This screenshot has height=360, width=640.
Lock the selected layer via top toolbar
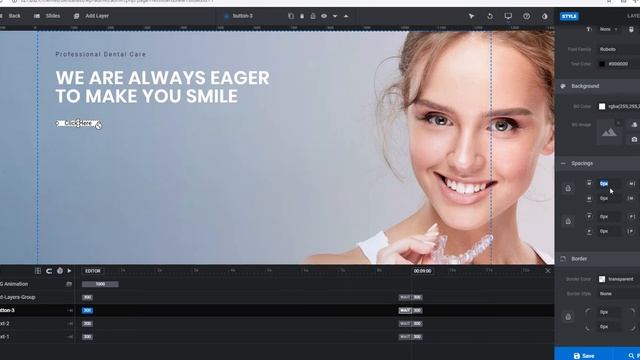[x=313, y=16]
